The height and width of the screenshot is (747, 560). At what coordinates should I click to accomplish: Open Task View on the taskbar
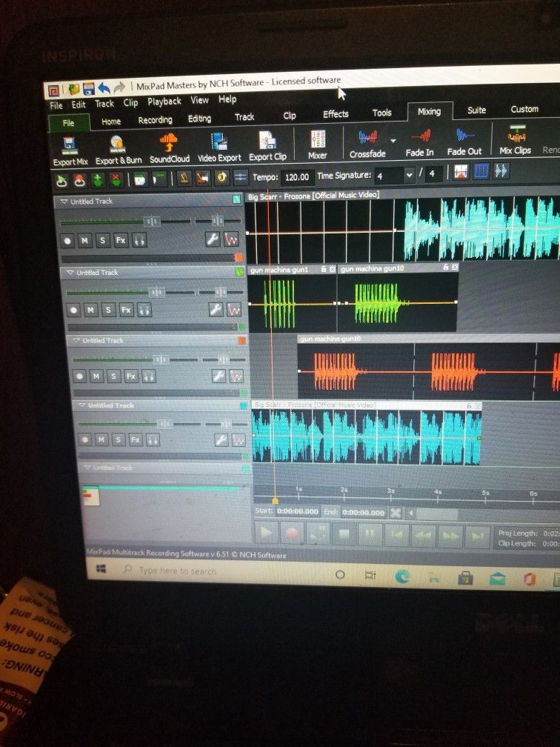click(370, 576)
